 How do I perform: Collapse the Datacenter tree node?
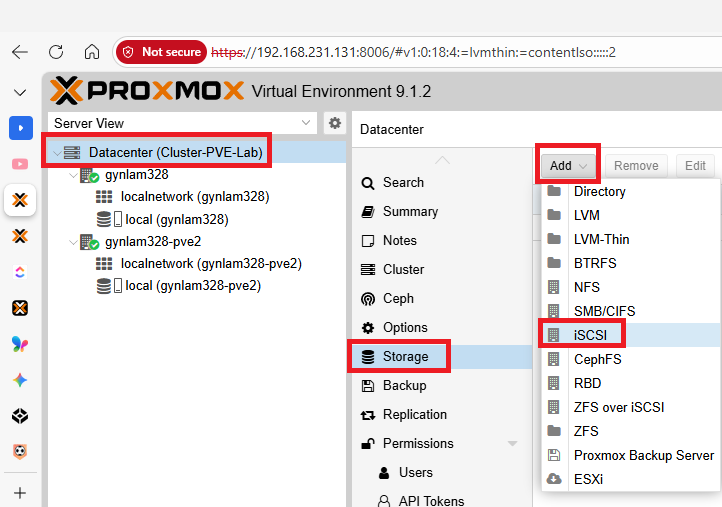tap(57, 153)
